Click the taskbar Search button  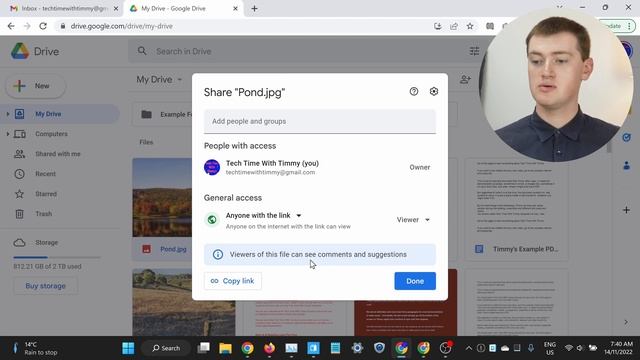[x=166, y=348]
